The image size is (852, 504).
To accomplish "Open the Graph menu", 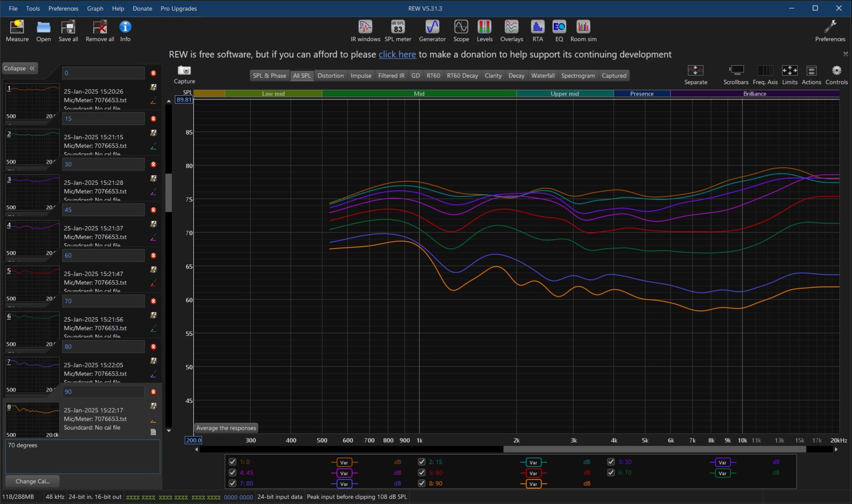I will (x=95, y=8).
